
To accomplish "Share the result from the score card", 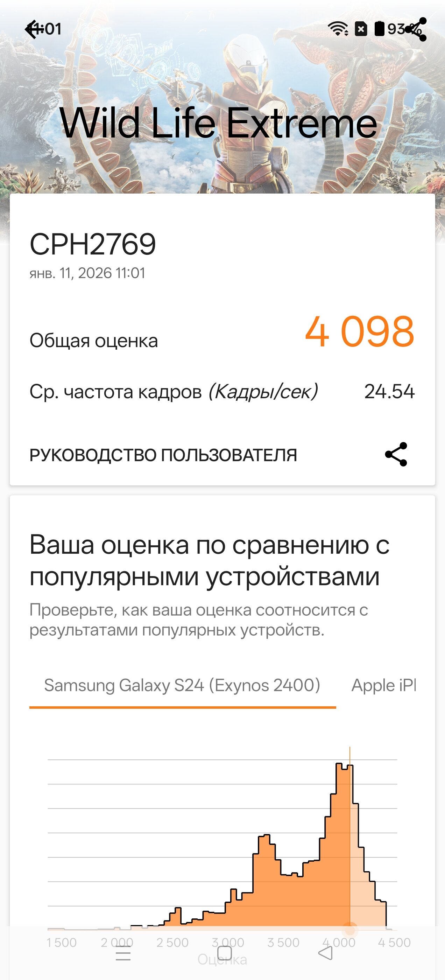I will coord(396,454).
